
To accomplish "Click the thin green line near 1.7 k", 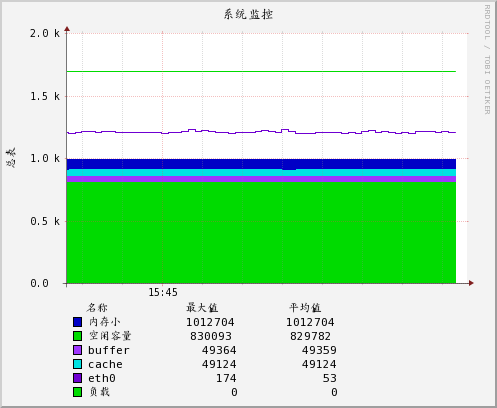I will pos(261,71).
